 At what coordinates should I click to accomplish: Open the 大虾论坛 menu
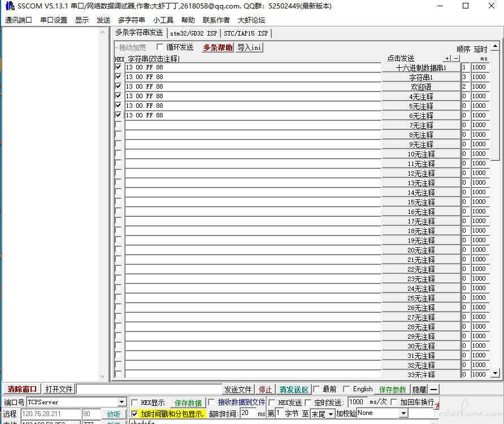251,20
